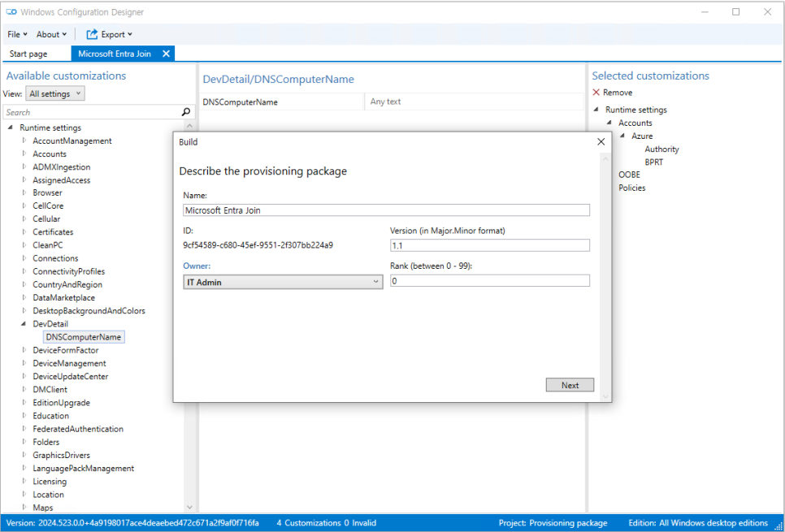Select Policies in Selected customizations
Screen dimensions: 785x532
pos(631,188)
